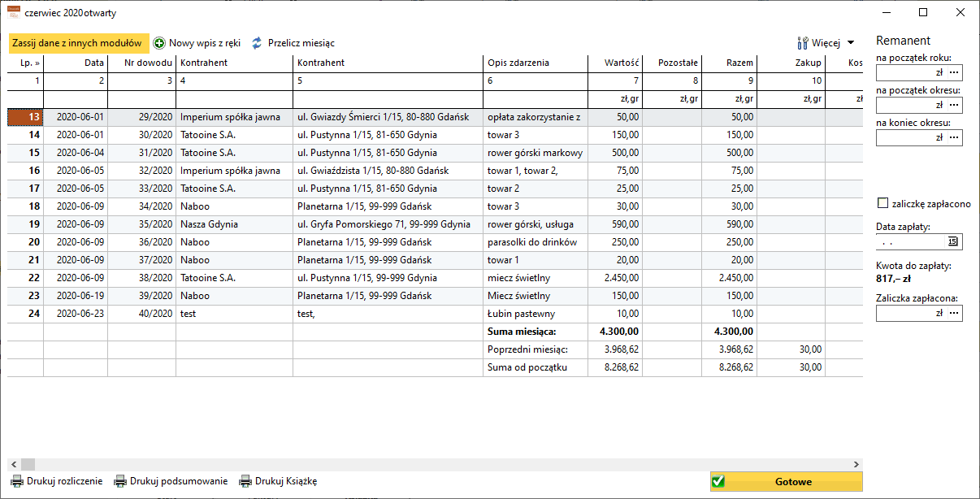The image size is (980, 499).
Task: Click the address ul. Gryfa Pomorskiego 71, 99-999 Gdynia
Action: coord(388,224)
